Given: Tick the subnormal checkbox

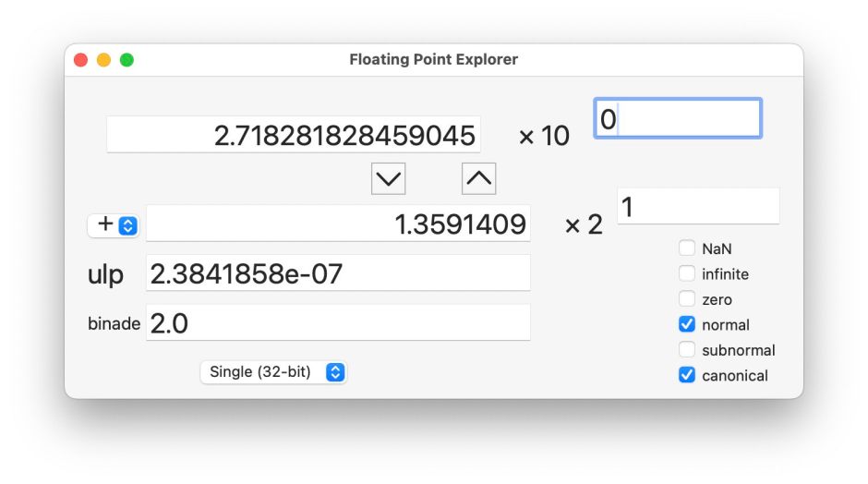Looking at the screenshot, I should click(687, 350).
